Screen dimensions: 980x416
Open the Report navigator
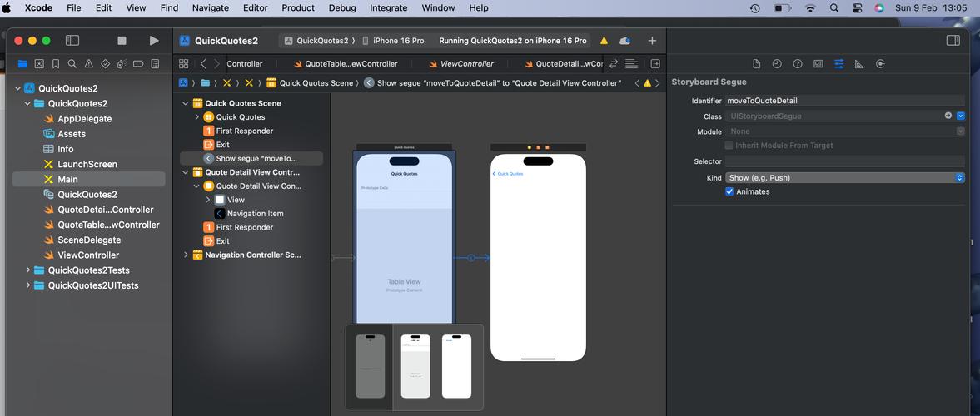[x=155, y=64]
